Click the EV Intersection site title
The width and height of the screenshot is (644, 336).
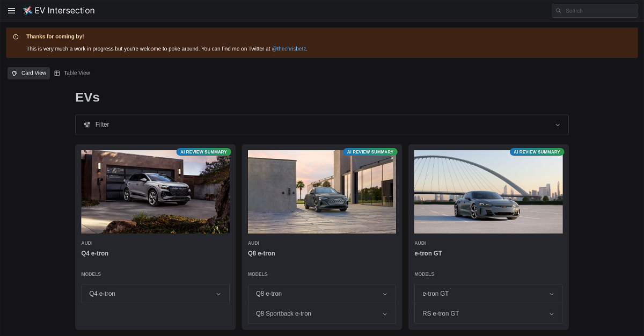[x=64, y=11]
